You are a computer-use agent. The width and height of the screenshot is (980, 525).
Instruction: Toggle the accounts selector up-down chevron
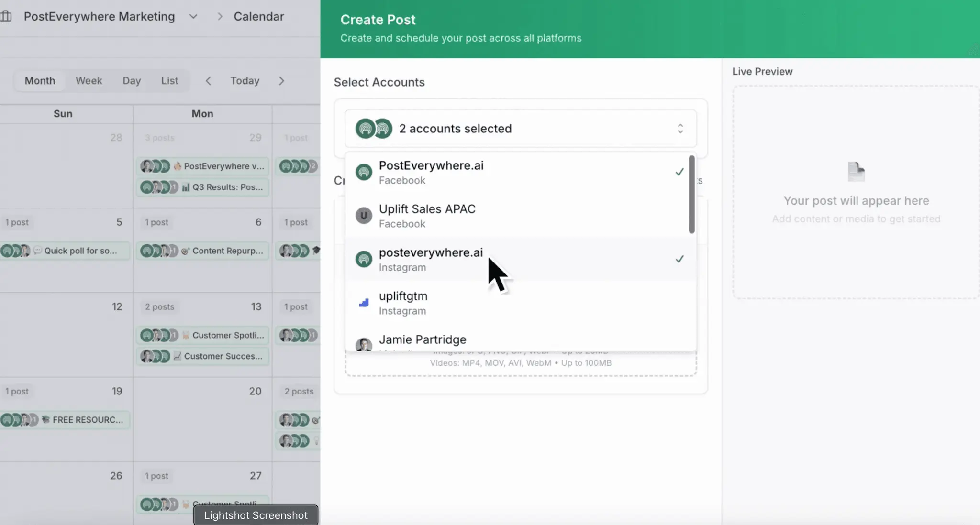[680, 129]
